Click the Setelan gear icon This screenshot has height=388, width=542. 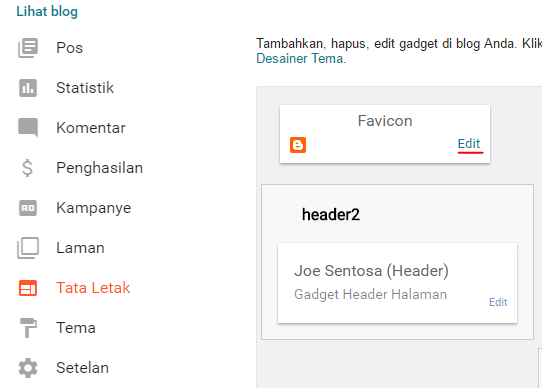click(28, 368)
